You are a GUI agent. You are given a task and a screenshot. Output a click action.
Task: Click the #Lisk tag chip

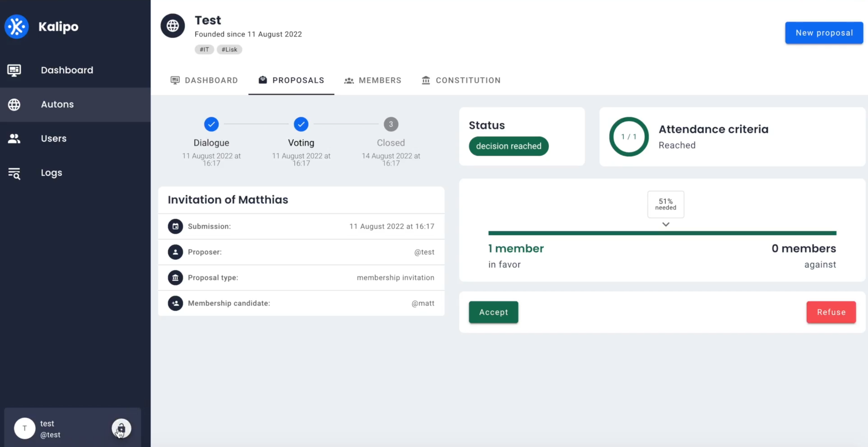pos(229,49)
